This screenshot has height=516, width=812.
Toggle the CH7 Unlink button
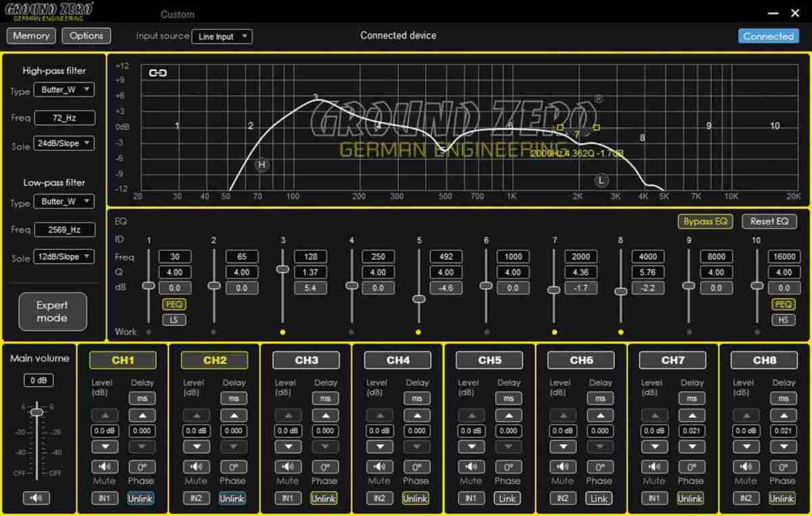click(x=690, y=498)
